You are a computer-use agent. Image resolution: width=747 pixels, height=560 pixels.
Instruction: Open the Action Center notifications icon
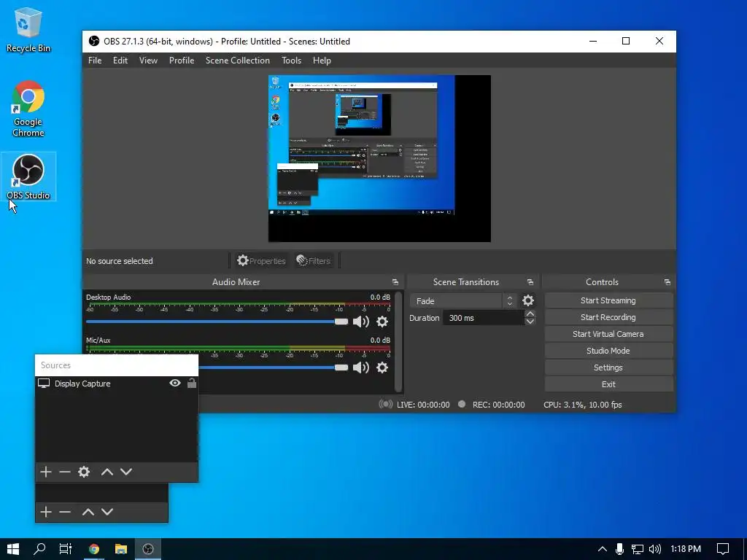pyautogui.click(x=723, y=549)
